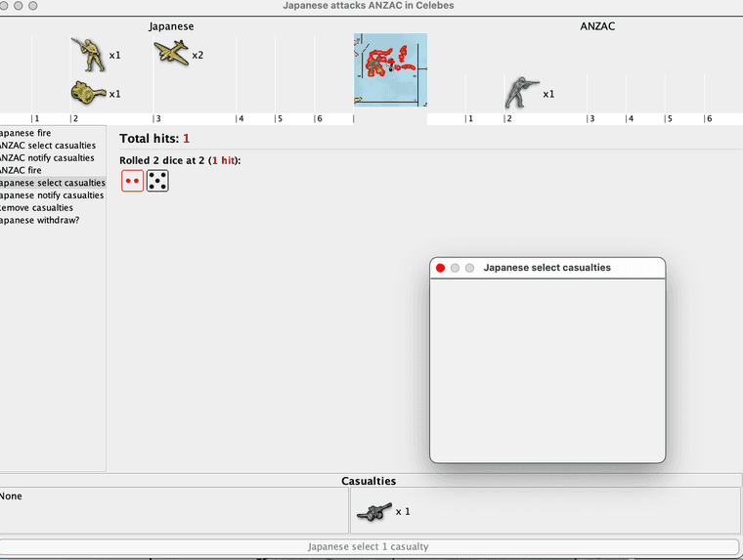Click the ANZAC infantry soldier icon
This screenshot has width=743, height=560.
click(x=521, y=93)
